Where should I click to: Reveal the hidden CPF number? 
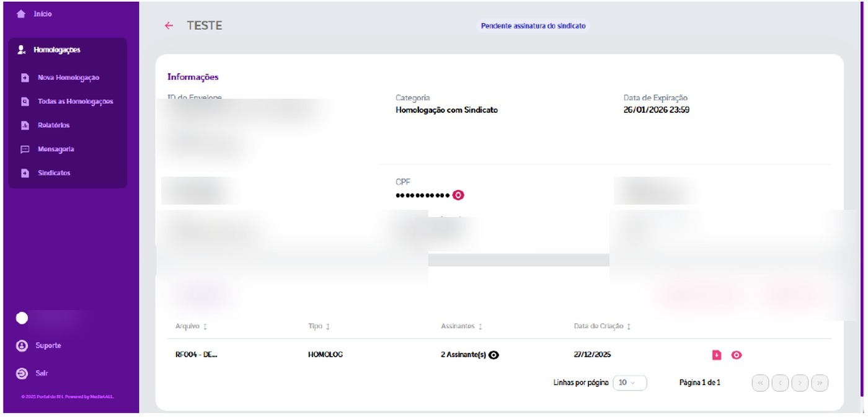[458, 195]
